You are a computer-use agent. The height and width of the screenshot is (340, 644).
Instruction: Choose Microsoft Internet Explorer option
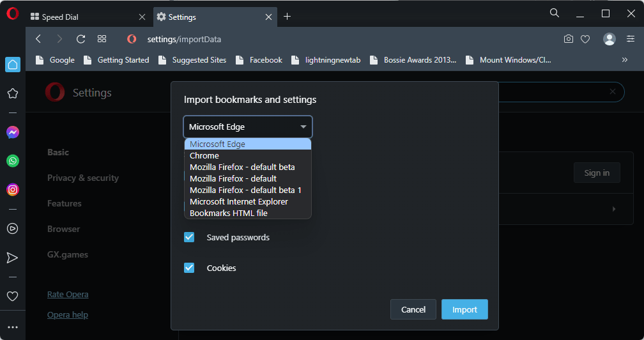coord(248,201)
